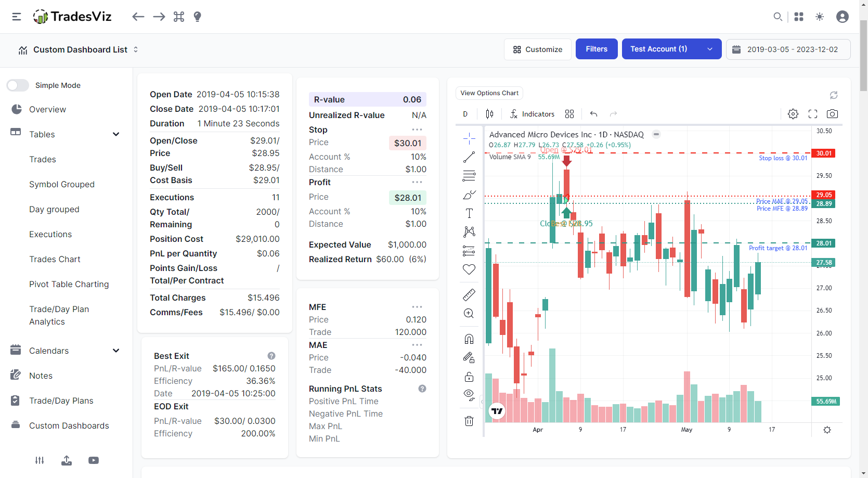This screenshot has height=478, width=868.
Task: Go back with the left arrow
Action: coord(138,17)
